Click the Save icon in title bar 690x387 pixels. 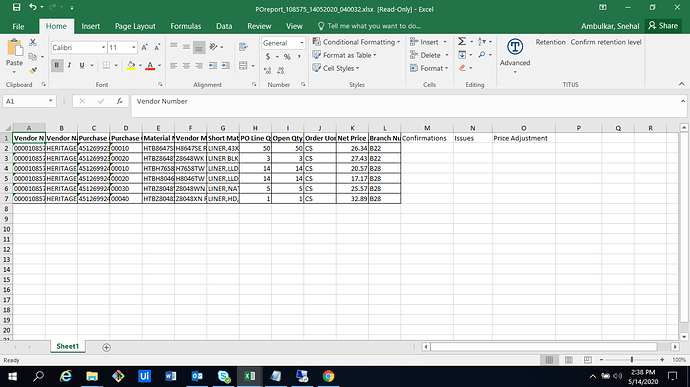(16, 7)
